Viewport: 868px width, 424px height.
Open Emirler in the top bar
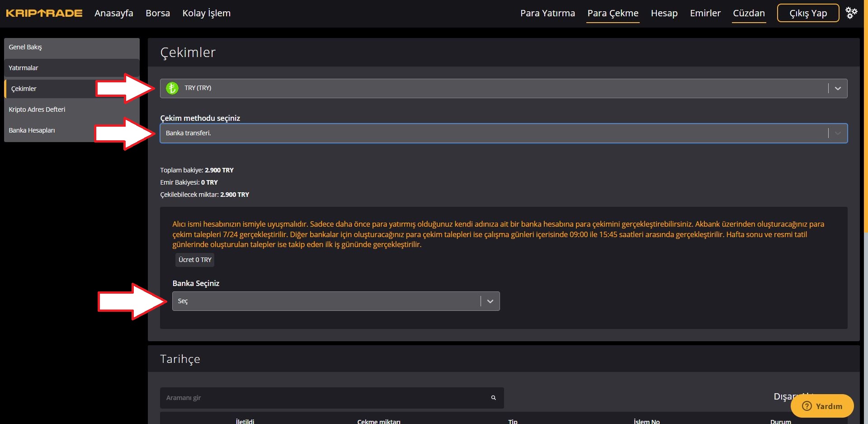click(x=705, y=13)
